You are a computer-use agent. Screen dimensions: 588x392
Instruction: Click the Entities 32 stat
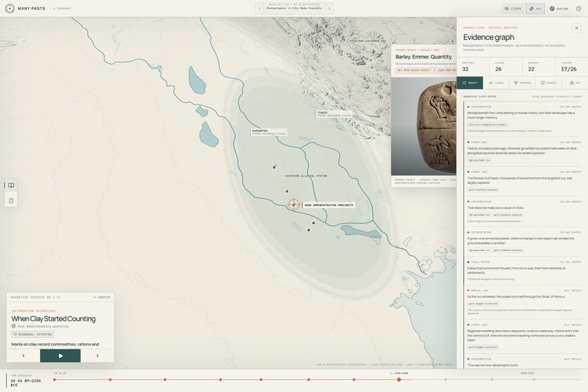pyautogui.click(x=473, y=66)
